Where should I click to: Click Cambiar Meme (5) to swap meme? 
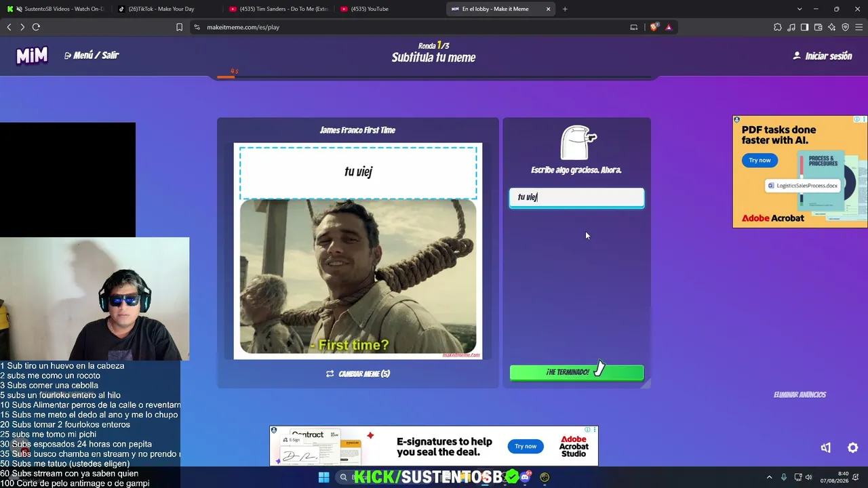(358, 373)
